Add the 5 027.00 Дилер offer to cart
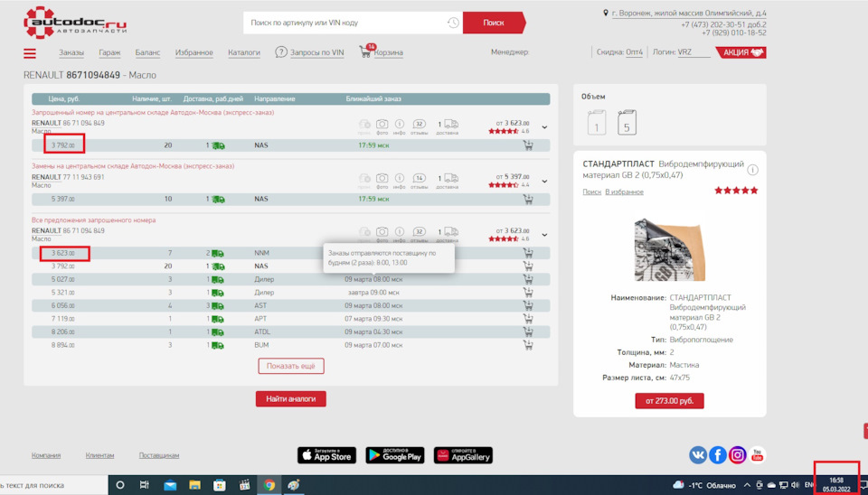The image size is (868, 495). pos(528,279)
